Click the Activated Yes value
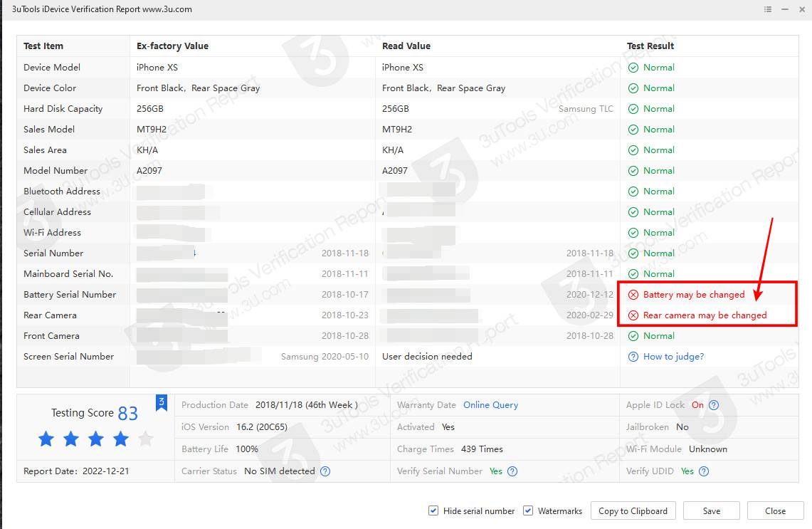 [x=448, y=427]
